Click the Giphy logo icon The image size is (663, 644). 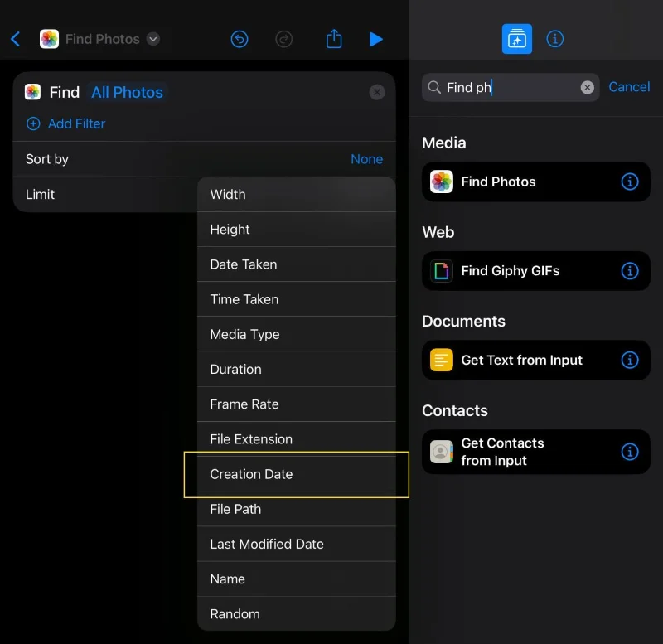pos(442,271)
